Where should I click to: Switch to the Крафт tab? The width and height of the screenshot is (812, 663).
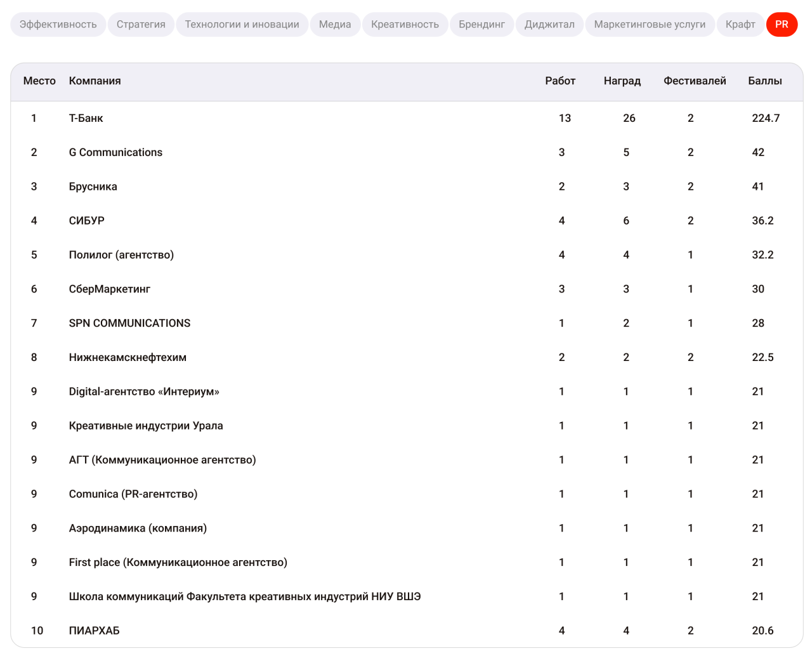[740, 25]
